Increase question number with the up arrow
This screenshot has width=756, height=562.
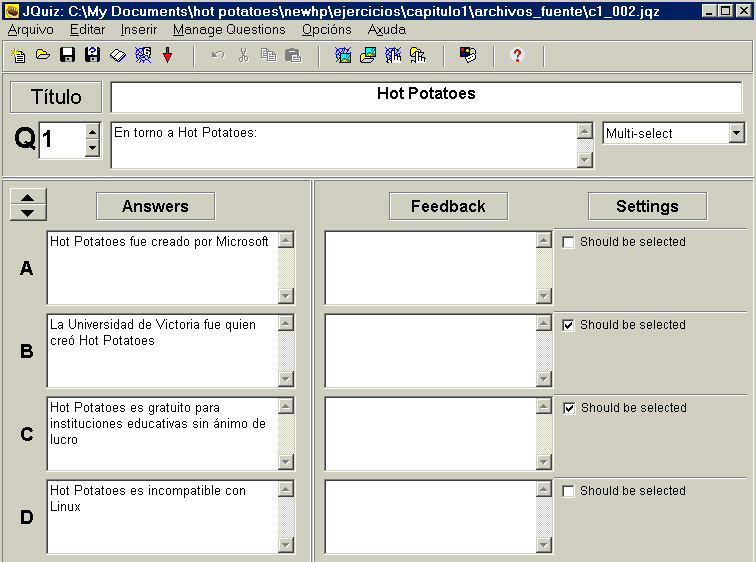92,131
